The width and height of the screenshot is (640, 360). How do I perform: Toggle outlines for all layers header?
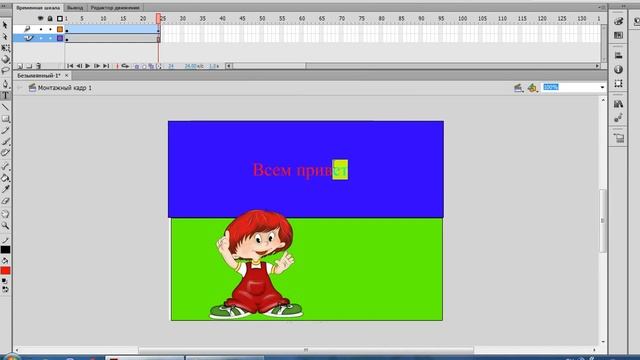click(x=60, y=19)
